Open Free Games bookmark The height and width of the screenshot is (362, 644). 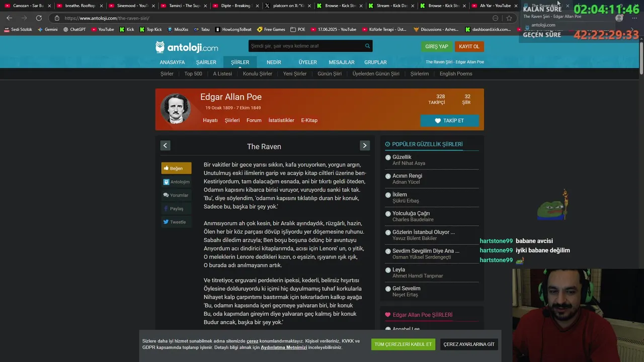(x=271, y=30)
